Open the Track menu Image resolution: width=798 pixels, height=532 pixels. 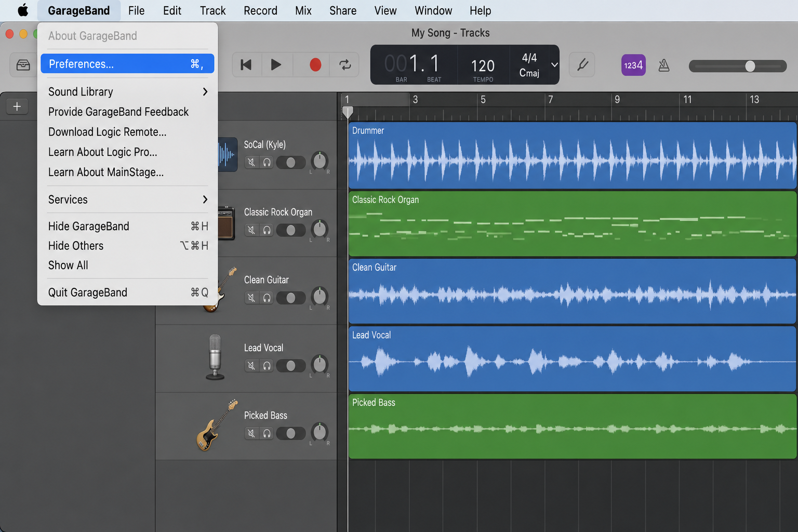tap(212, 10)
